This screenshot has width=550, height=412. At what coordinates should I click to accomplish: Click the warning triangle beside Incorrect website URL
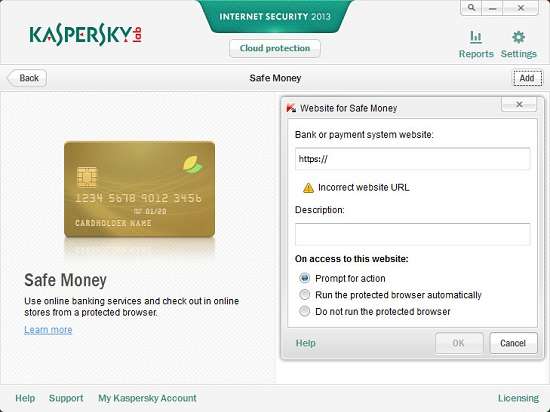click(308, 188)
